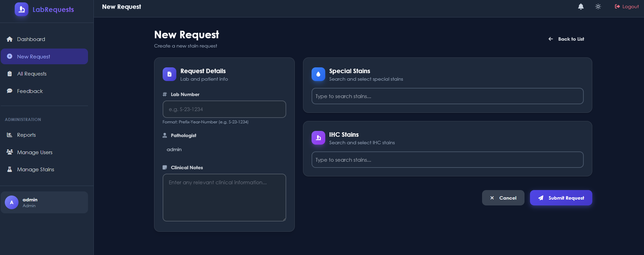The width and height of the screenshot is (644, 255).
Task: Open the Special Stains search box
Action: click(447, 96)
